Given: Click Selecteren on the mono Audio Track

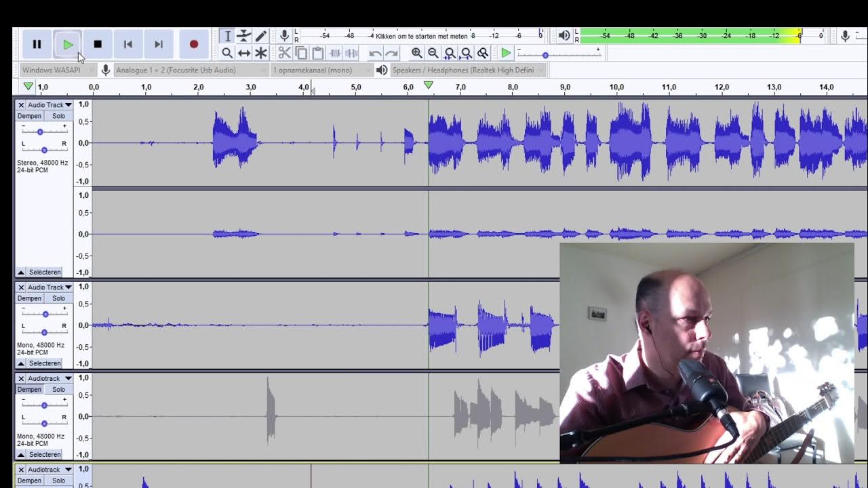Looking at the screenshot, I should [x=45, y=363].
